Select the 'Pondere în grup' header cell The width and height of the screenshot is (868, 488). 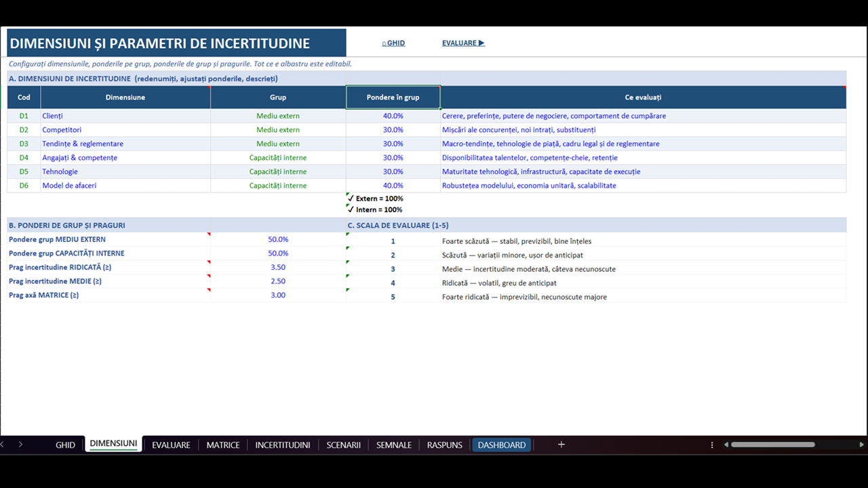[393, 98]
